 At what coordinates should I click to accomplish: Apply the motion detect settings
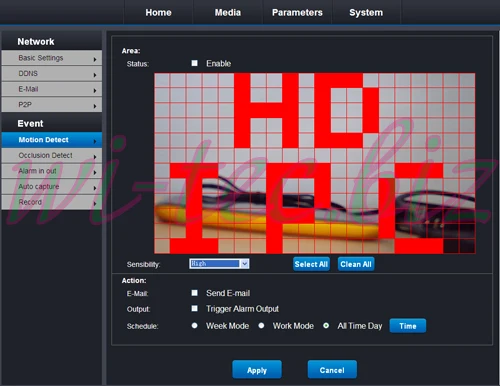click(x=257, y=370)
